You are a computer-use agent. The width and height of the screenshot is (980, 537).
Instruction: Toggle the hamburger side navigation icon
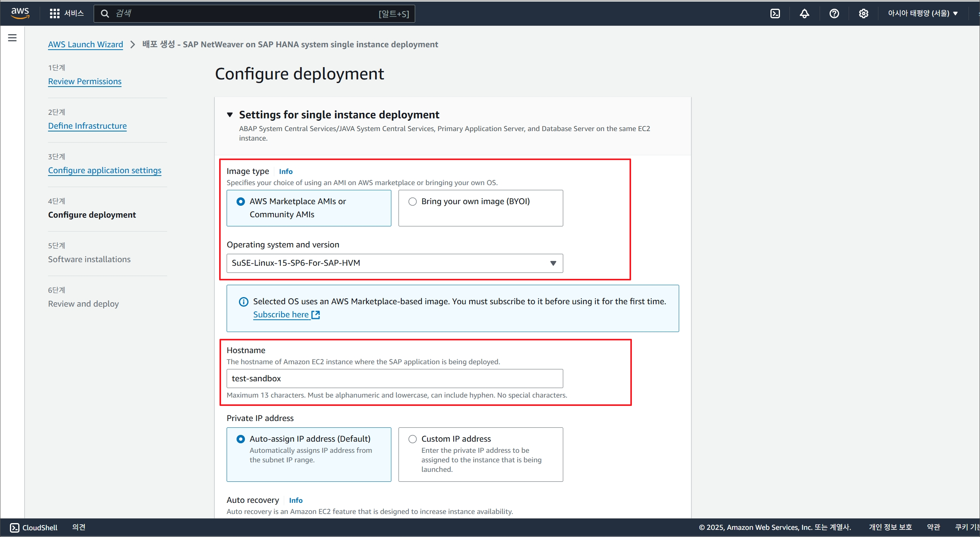[x=12, y=38]
